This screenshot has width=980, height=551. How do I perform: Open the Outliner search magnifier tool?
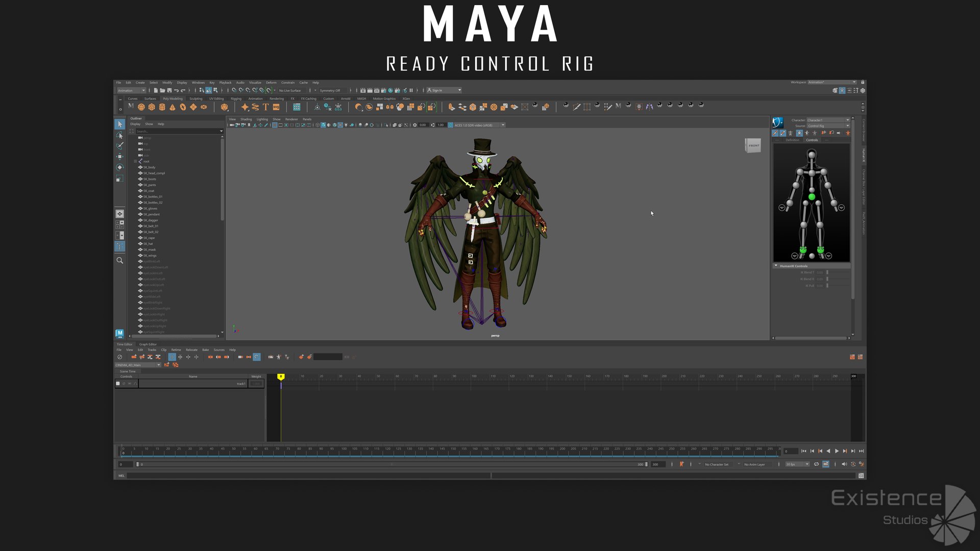point(119,260)
